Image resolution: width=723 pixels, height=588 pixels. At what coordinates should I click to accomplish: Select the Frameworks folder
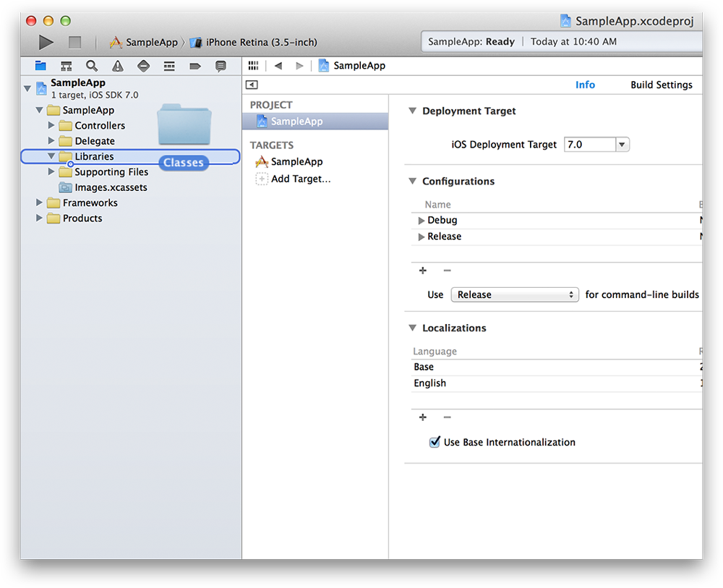[x=82, y=203]
